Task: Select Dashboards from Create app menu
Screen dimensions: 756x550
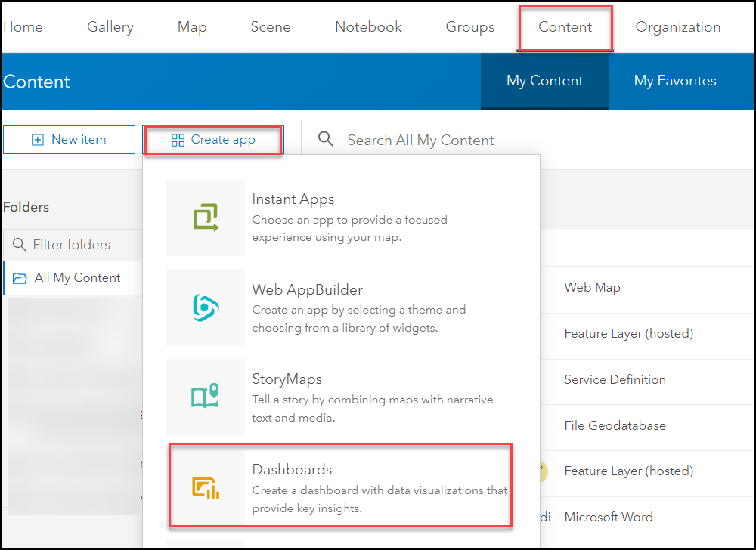Action: [x=340, y=486]
